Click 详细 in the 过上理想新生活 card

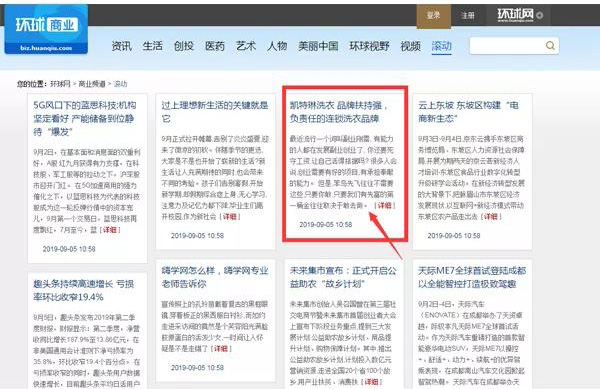230,216
